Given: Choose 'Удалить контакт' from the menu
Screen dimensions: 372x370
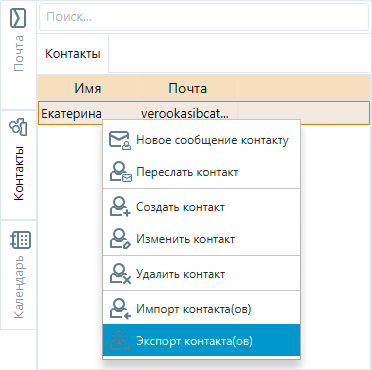Looking at the screenshot, I should tap(201, 274).
